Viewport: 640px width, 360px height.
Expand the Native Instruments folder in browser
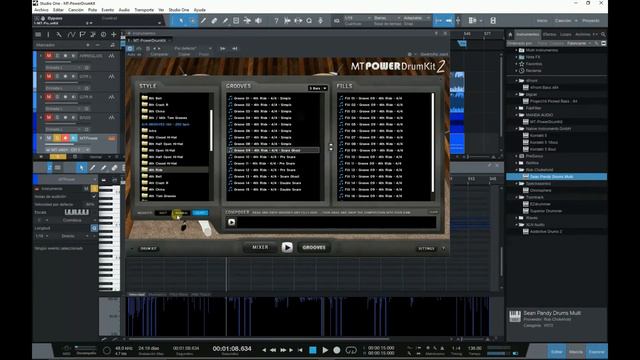516,129
